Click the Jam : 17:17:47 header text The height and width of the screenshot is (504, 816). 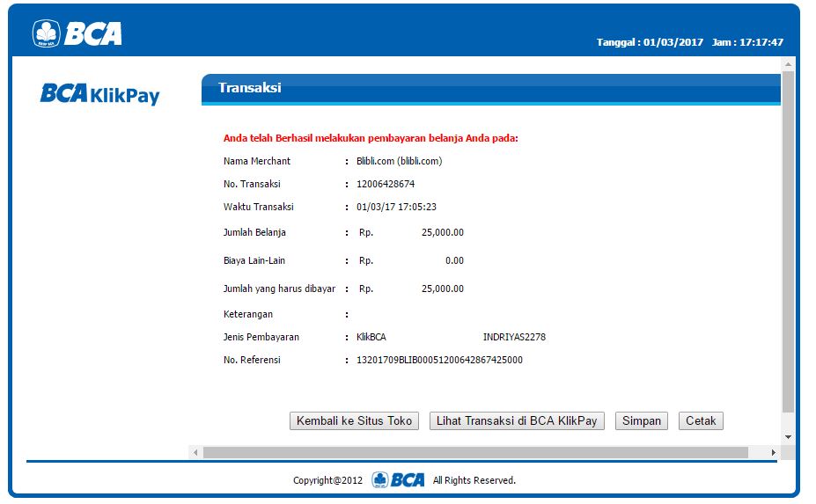747,42
